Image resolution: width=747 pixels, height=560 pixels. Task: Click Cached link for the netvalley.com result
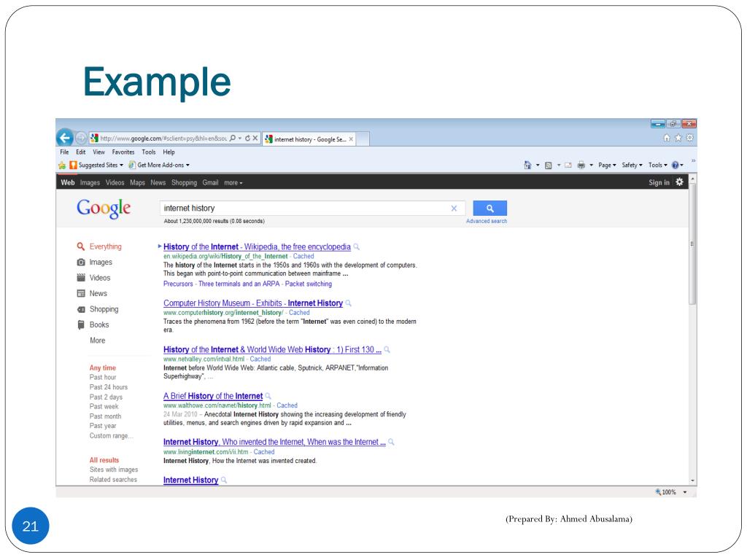click(x=260, y=359)
